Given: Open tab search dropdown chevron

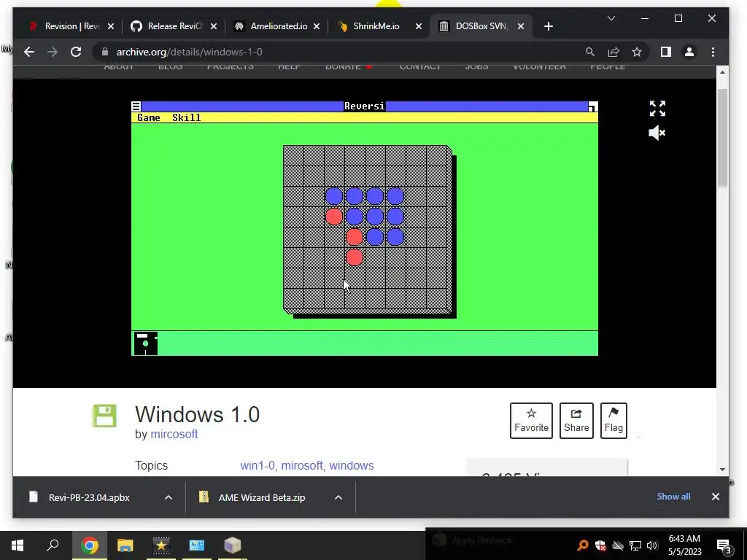Looking at the screenshot, I should (611, 18).
